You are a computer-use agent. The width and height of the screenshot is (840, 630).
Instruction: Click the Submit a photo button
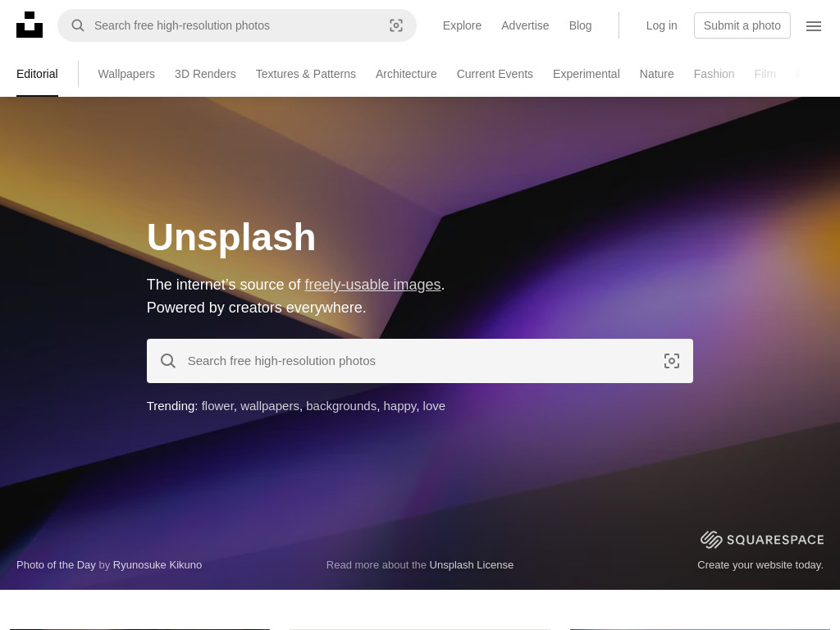742,25
